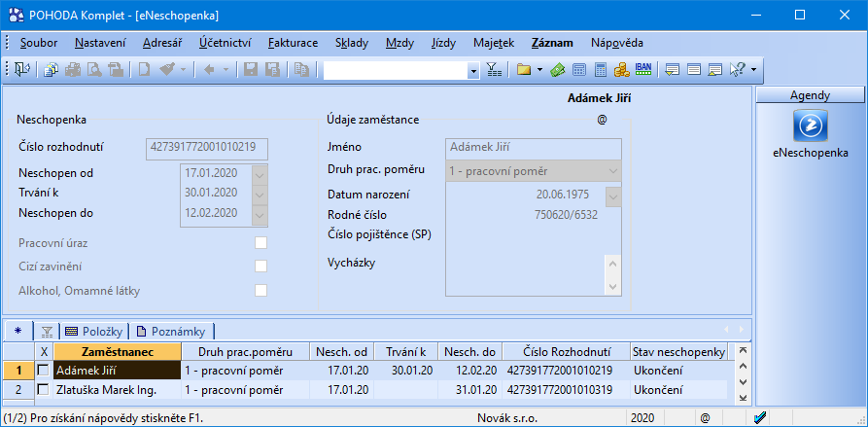Click the Číslo rozhodnutí field
This screenshot has width=868, height=427.
206,148
